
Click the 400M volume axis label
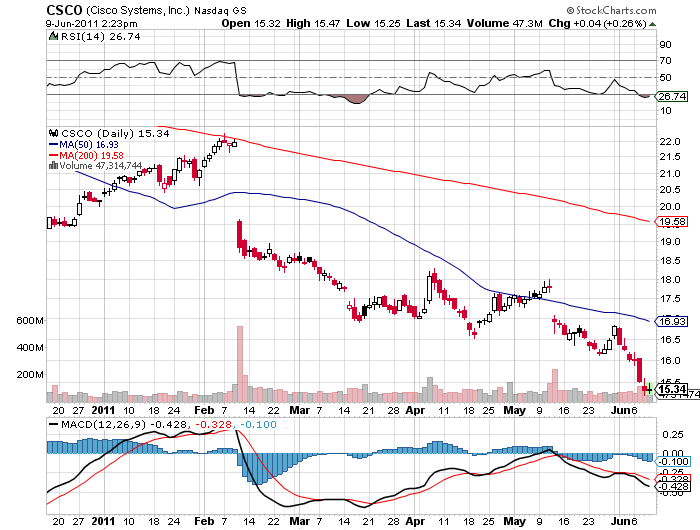tap(30, 347)
